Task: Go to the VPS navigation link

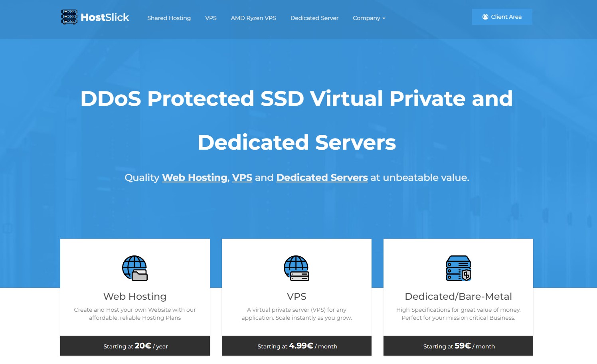Action: point(211,18)
